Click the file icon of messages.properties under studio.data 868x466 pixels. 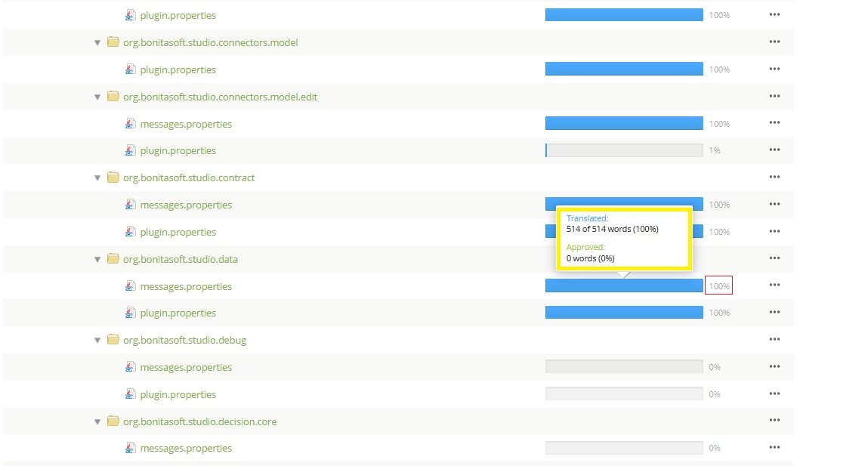pos(130,285)
